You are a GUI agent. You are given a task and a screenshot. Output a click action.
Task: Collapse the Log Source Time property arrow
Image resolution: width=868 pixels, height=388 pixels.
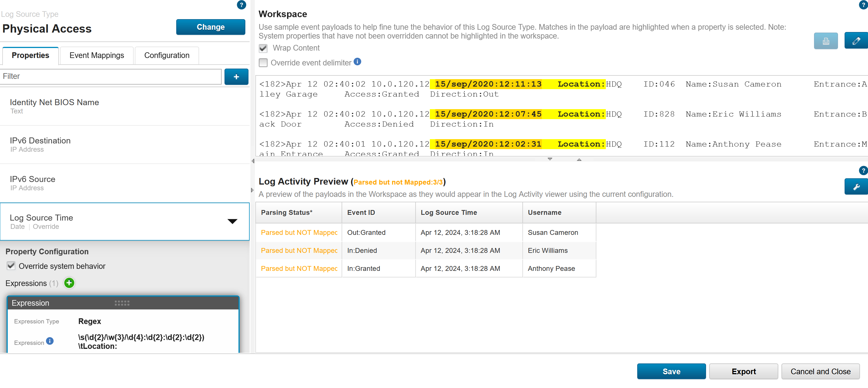coord(232,221)
